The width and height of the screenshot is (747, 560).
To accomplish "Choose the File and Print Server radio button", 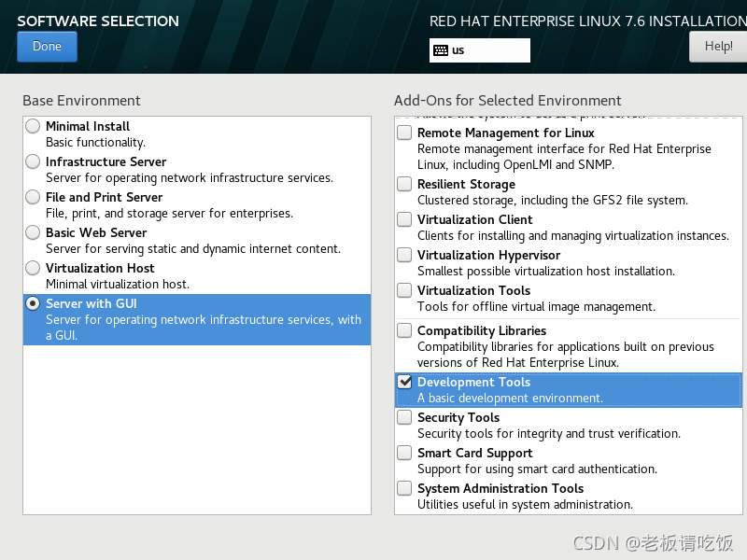I will [33, 197].
